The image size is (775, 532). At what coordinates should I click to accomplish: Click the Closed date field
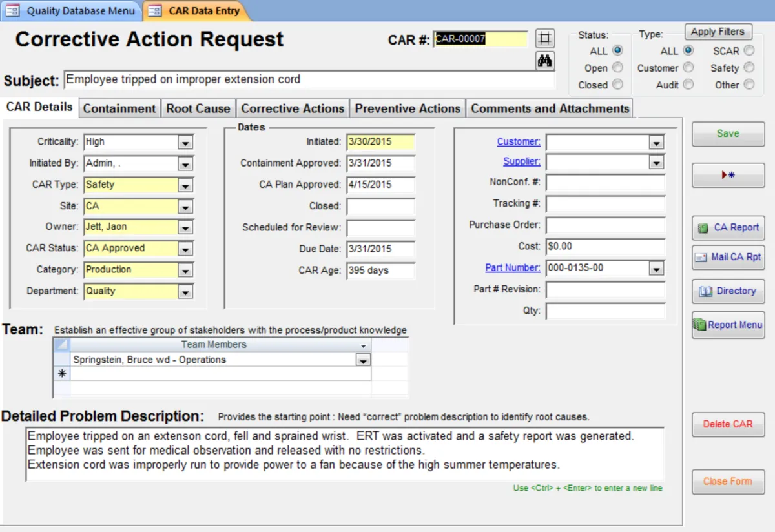pyautogui.click(x=380, y=207)
